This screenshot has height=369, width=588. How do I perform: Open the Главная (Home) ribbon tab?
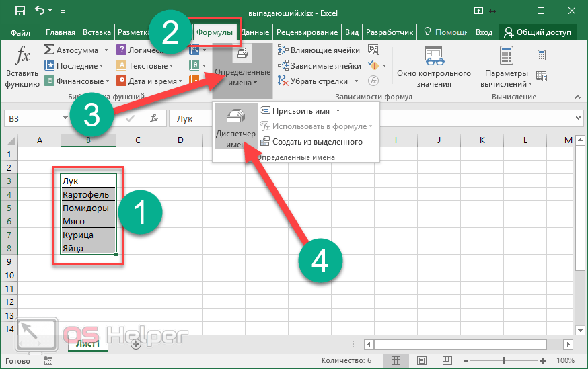(60, 32)
